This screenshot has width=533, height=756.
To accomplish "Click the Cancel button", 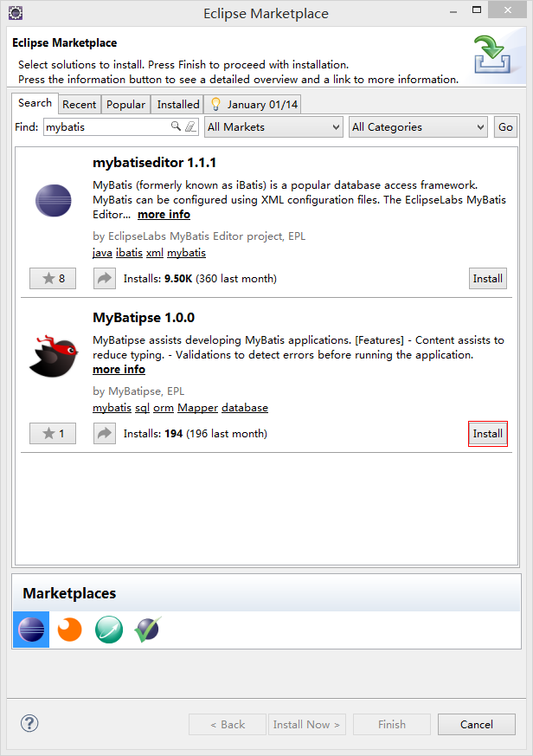I will [x=477, y=724].
